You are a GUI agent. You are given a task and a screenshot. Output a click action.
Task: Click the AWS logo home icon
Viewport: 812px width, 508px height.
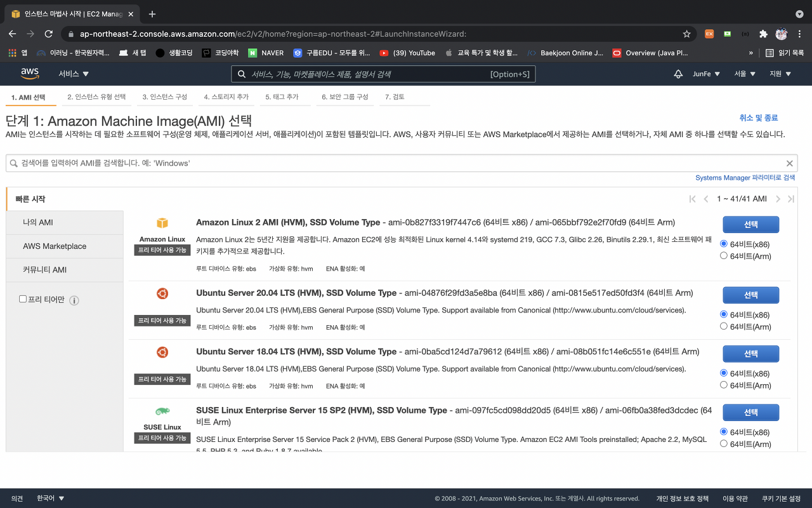click(x=30, y=74)
